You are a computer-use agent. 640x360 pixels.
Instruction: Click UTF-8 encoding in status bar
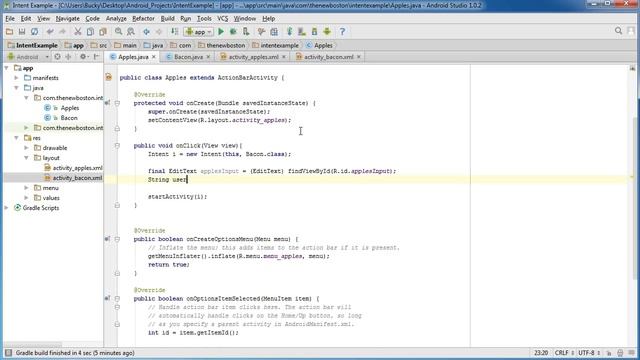589,353
